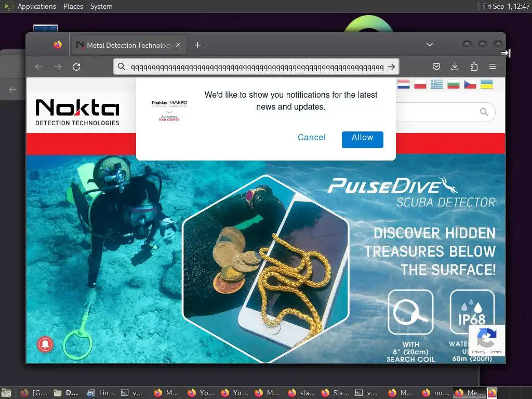Open the reCAPTCHA Privacy link
This screenshot has width=532, height=399.
coord(478,352)
